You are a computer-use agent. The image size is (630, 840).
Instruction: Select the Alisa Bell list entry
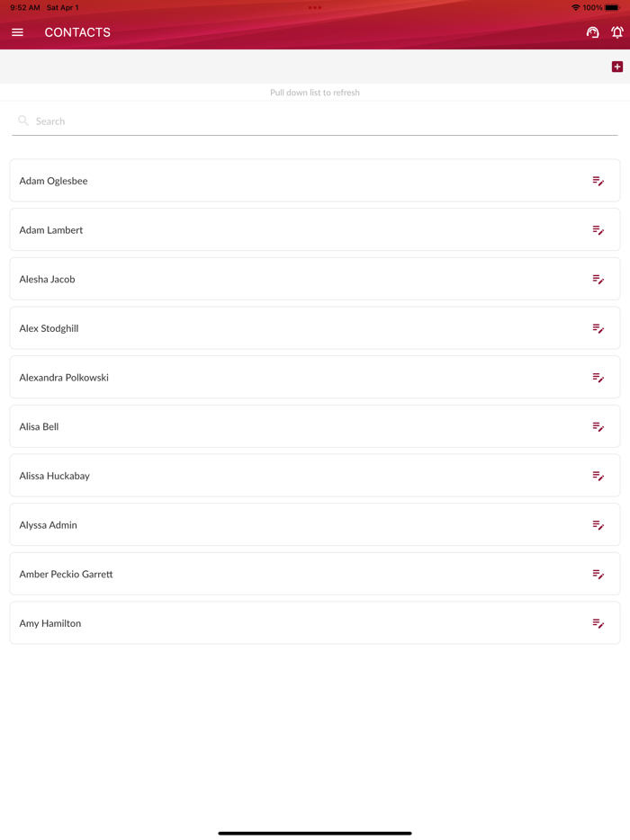40,427
